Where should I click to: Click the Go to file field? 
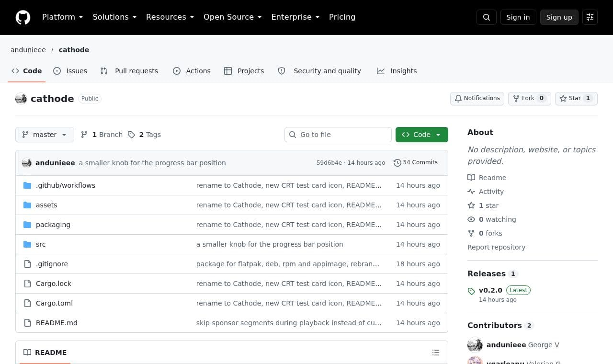tap(338, 135)
